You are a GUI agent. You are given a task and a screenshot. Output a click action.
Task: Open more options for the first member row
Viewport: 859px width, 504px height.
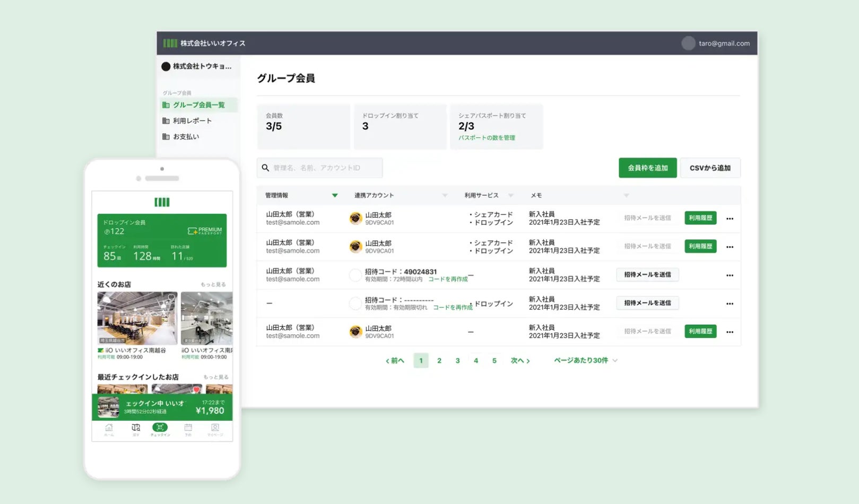click(730, 219)
